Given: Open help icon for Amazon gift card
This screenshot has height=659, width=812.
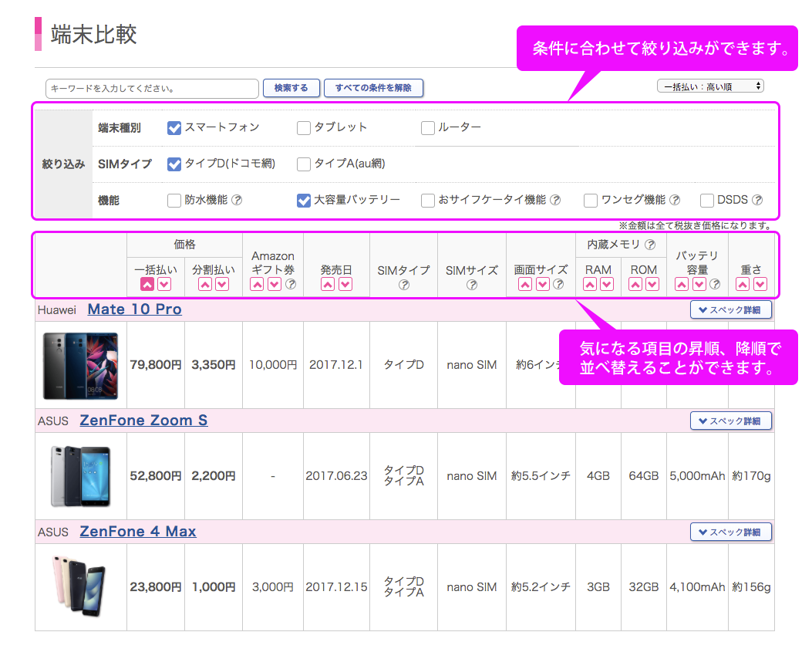Looking at the screenshot, I should (291, 284).
